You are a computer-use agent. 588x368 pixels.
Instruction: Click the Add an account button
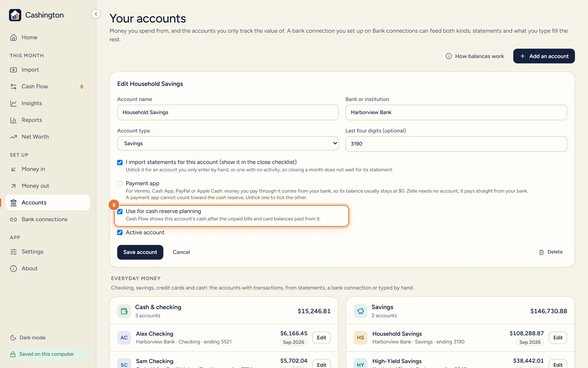[544, 56]
